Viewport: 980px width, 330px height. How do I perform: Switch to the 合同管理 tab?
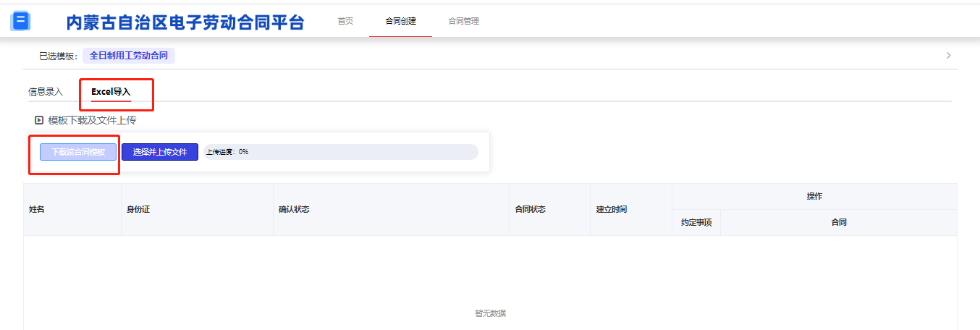click(463, 21)
